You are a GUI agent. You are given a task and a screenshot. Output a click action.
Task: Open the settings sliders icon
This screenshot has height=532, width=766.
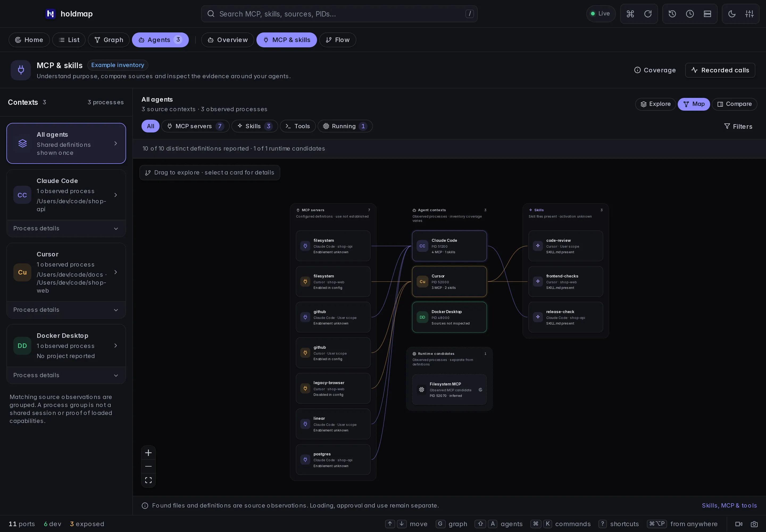point(749,14)
